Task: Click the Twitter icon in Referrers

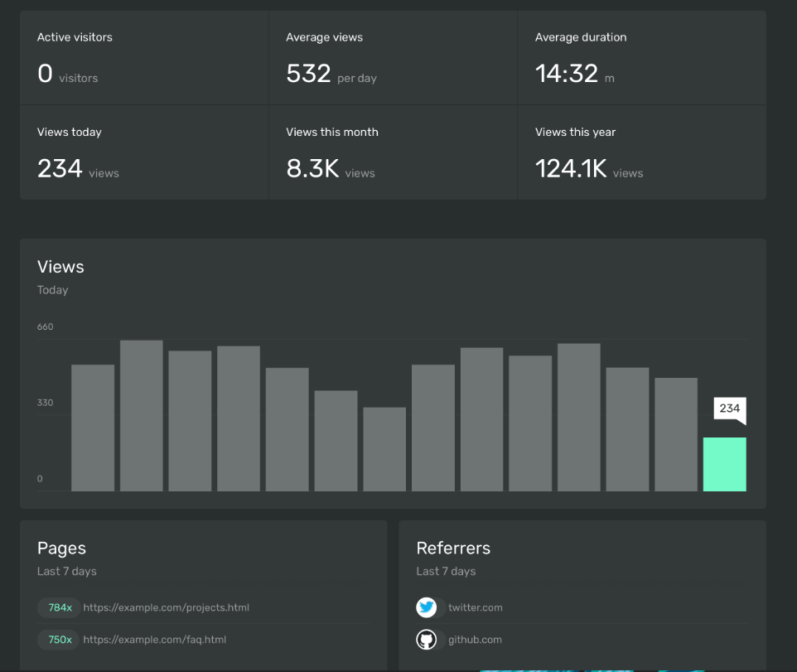Action: click(426, 607)
